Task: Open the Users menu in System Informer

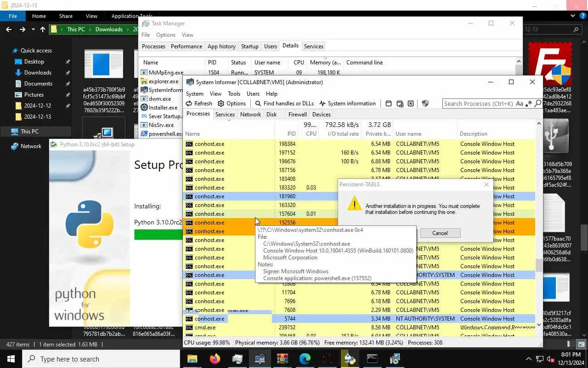Action: (x=253, y=93)
